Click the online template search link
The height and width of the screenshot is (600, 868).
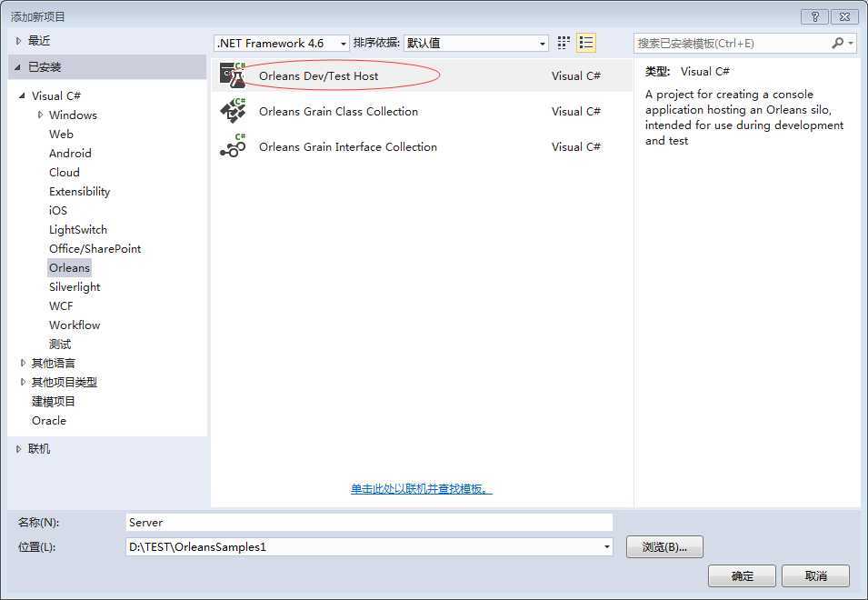(x=421, y=488)
